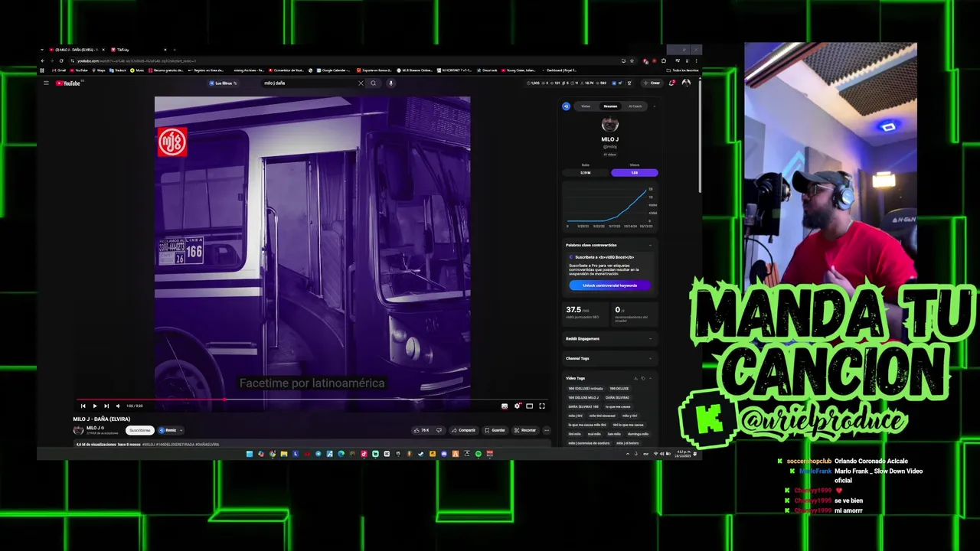Open the more actions three-dot menu

click(x=547, y=430)
